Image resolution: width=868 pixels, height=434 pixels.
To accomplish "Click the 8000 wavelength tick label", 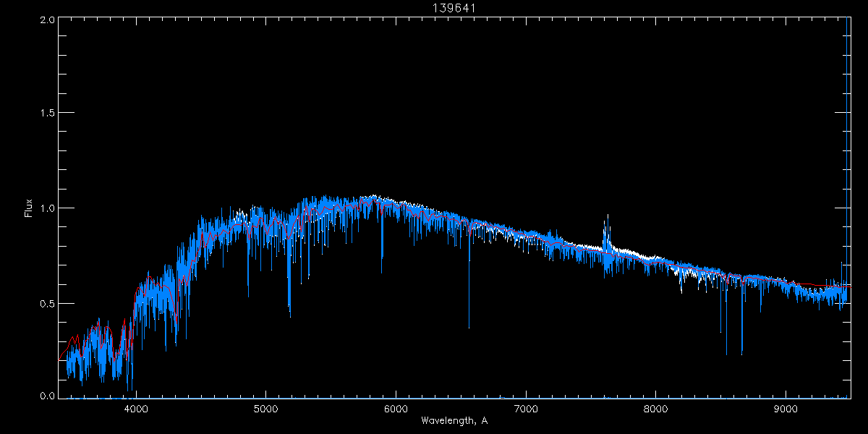I will pyautogui.click(x=656, y=408).
